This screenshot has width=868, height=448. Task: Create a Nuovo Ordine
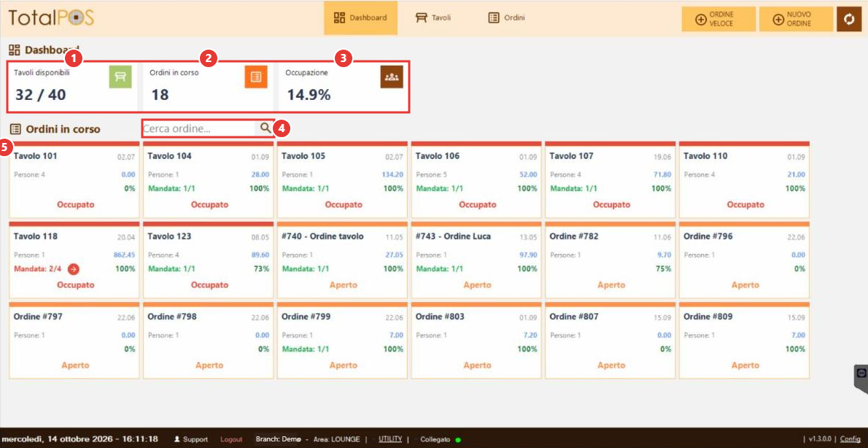[796, 20]
